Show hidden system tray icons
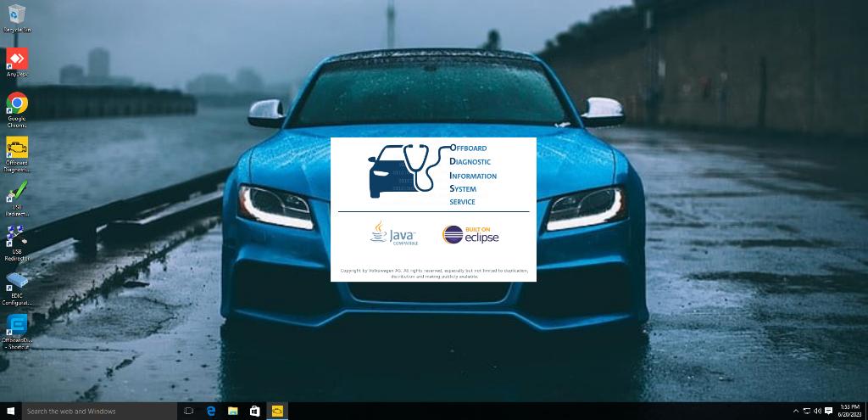This screenshot has width=868, height=420. (x=796, y=412)
